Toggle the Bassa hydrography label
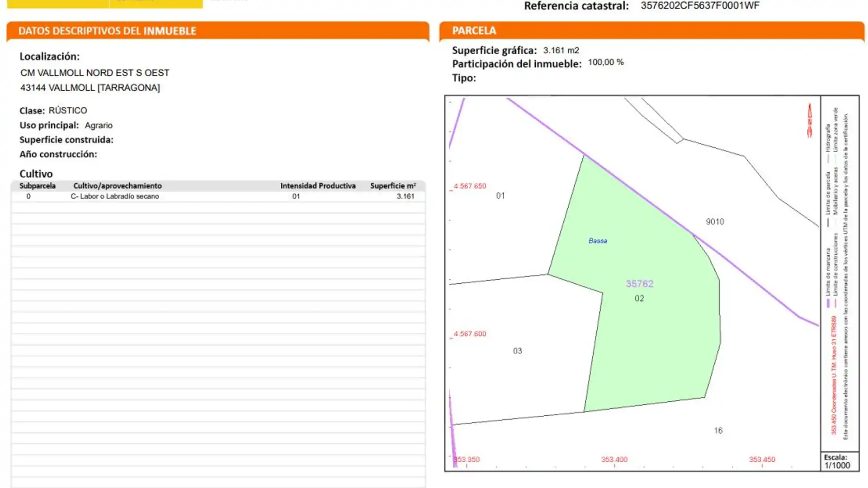 coord(598,240)
